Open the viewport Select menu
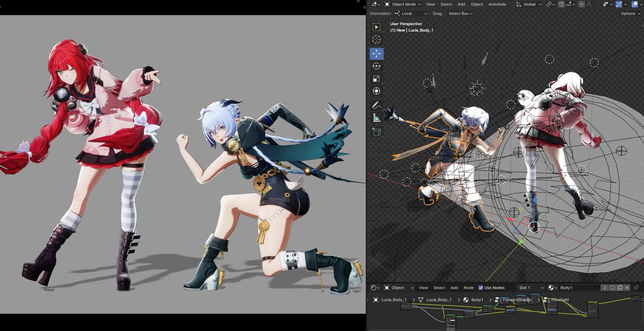 coord(447,4)
